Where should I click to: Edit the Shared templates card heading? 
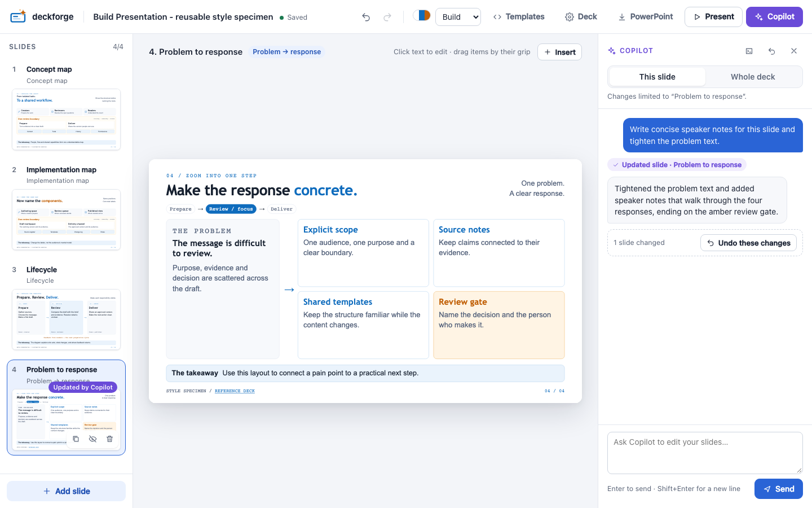coord(338,302)
